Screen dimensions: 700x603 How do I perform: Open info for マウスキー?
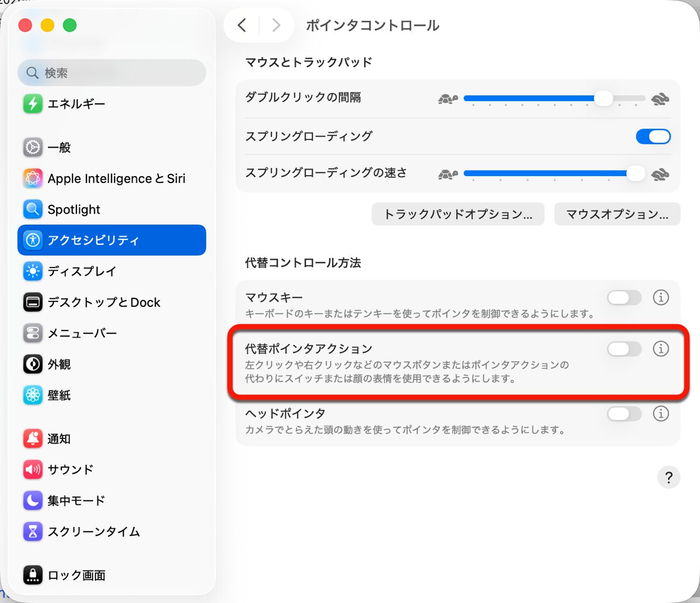(661, 297)
